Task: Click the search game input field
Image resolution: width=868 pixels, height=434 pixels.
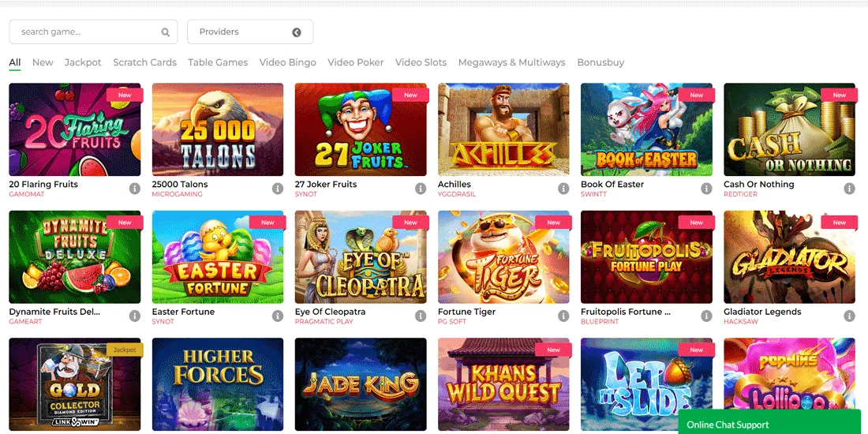Action: click(x=94, y=32)
